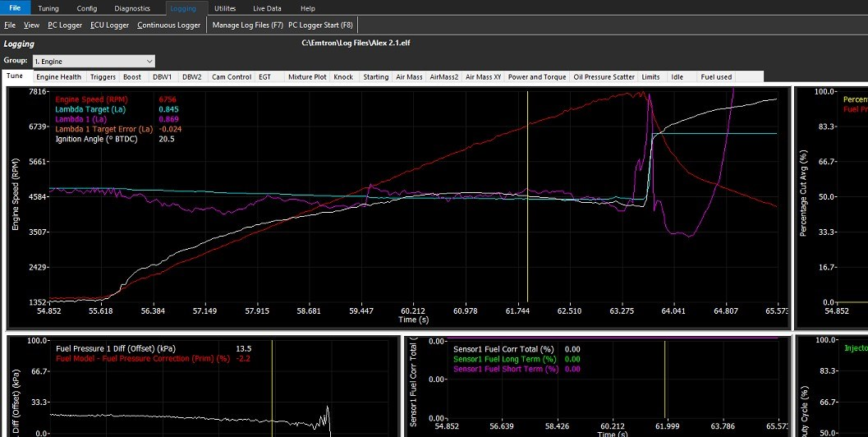The width and height of the screenshot is (868, 437).
Task: Switch to Oil Pressure Scatter tab
Action: tap(604, 77)
